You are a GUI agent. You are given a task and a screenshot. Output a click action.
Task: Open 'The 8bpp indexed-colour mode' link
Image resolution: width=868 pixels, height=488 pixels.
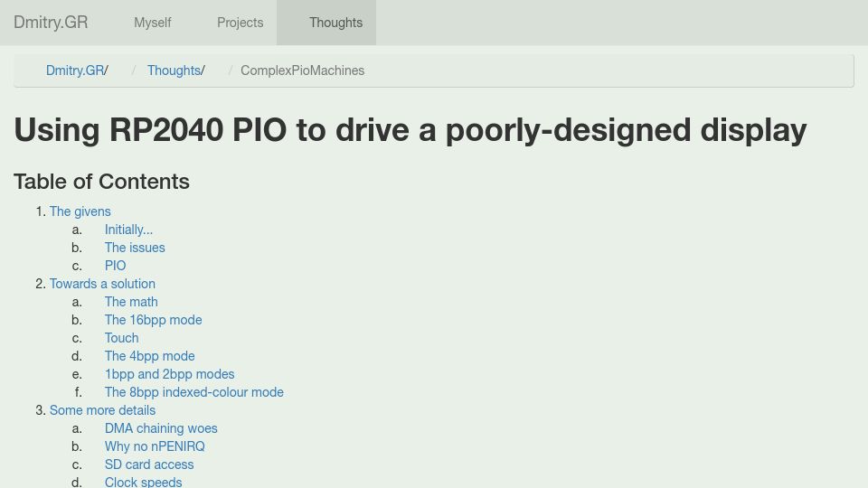(193, 392)
